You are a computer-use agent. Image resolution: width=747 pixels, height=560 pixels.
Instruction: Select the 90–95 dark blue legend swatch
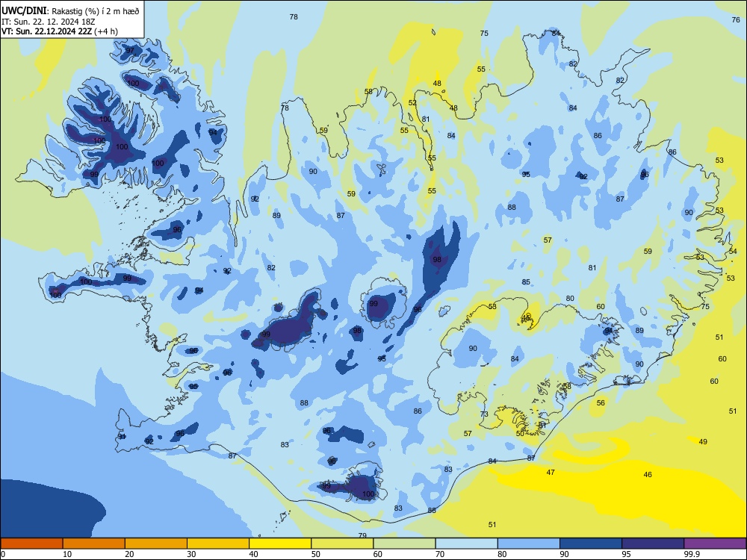(x=591, y=544)
